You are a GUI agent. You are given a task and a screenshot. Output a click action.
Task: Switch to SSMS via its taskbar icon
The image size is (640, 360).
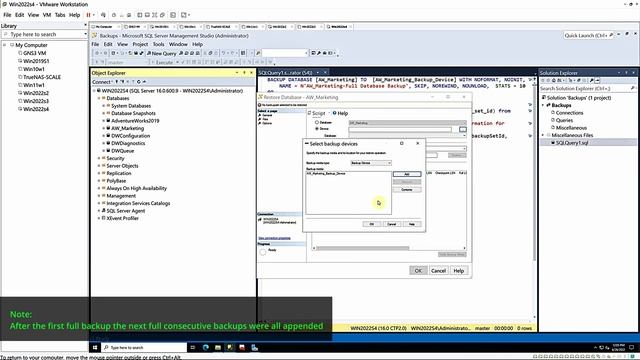[x=230, y=347]
